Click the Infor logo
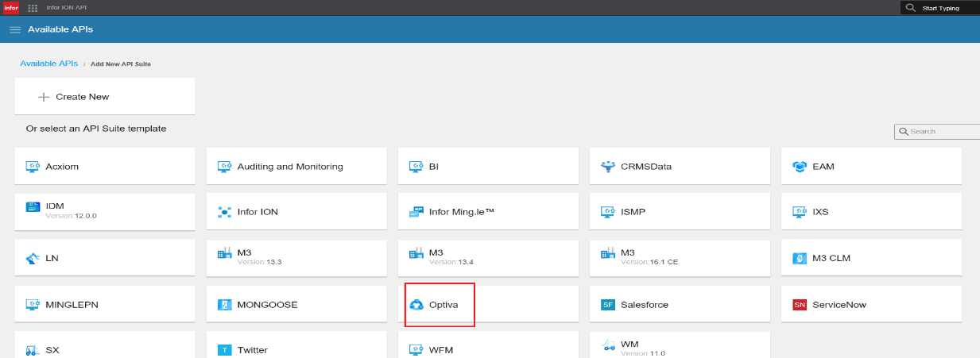The image size is (980, 358). [11, 7]
